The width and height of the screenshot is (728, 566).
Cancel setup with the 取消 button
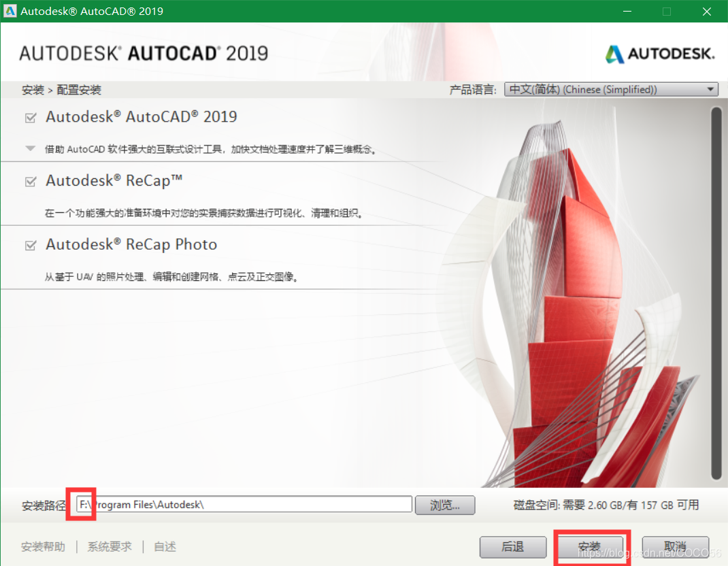(675, 547)
